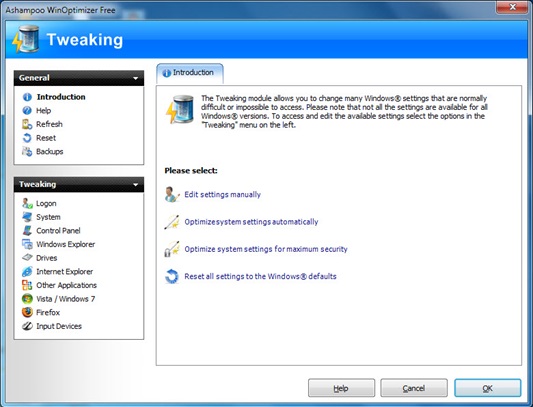This screenshot has height=407, width=533.
Task: Click Optimize system settings automatically link
Action: tap(251, 222)
